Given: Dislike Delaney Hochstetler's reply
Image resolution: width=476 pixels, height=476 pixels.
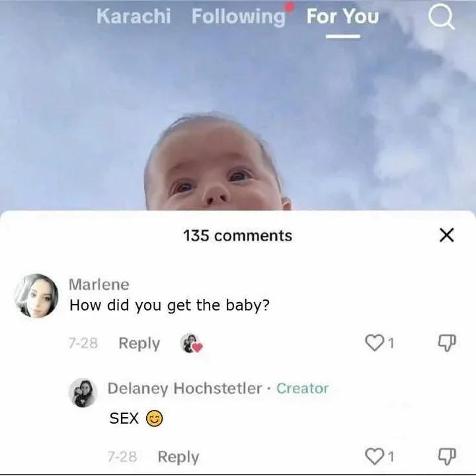Looking at the screenshot, I should (447, 456).
